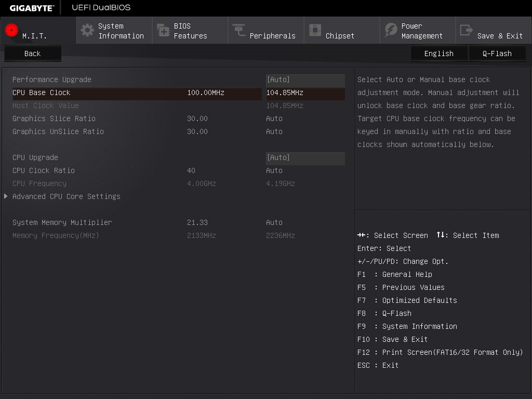Screen dimensions: 532x399
Task: Launch the Q-Flash utility button
Action: pos(497,54)
